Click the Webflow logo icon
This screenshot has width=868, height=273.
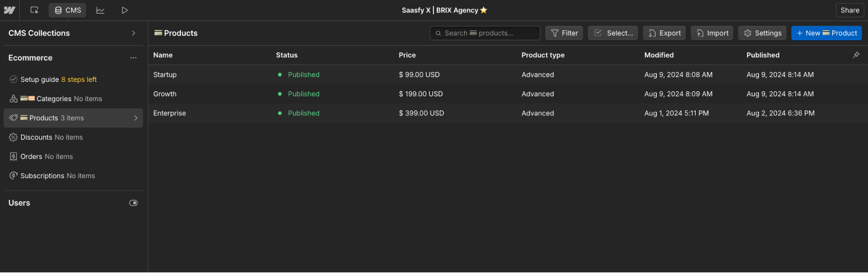(x=9, y=10)
